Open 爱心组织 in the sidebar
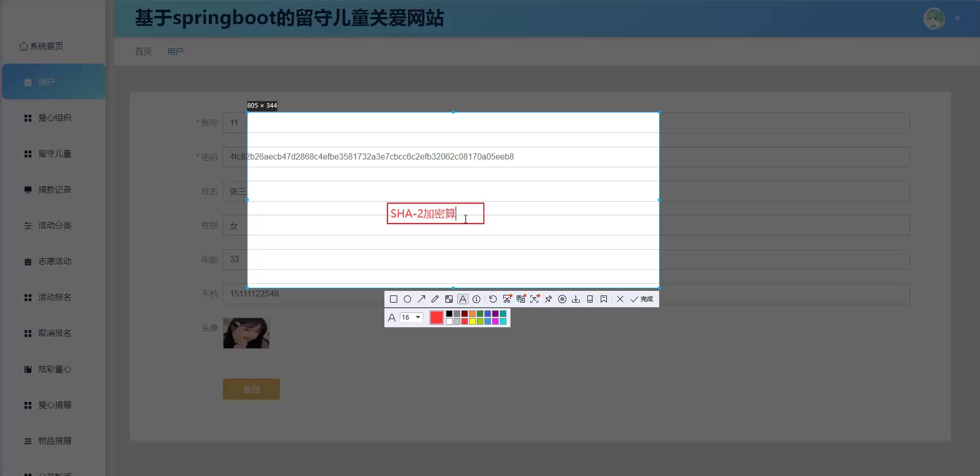980x476 pixels. 54,118
